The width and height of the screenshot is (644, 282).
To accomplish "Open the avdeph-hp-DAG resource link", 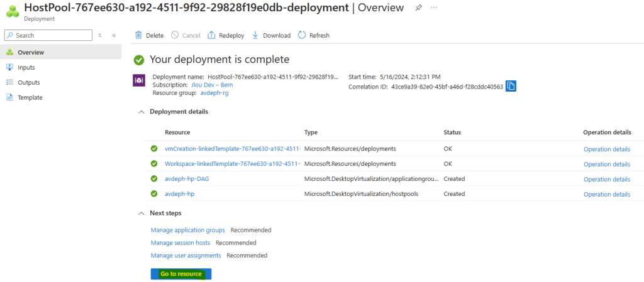I will (182, 179).
